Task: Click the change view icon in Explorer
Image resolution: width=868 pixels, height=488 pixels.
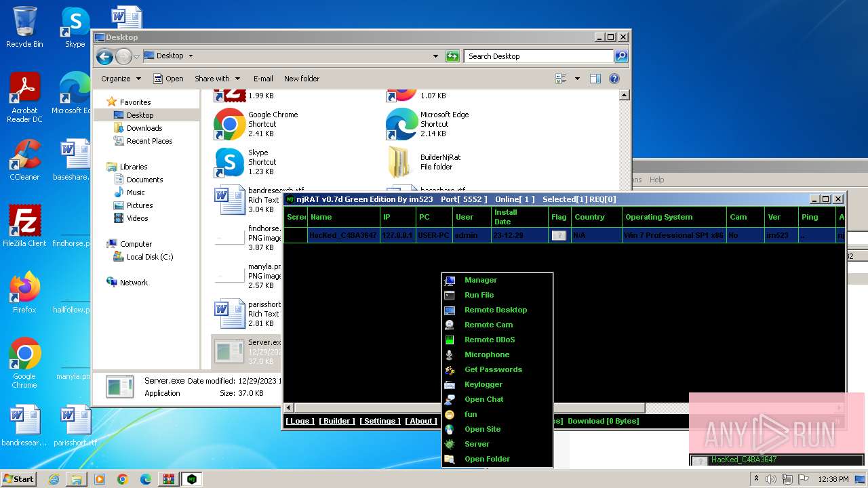Action: pos(561,79)
